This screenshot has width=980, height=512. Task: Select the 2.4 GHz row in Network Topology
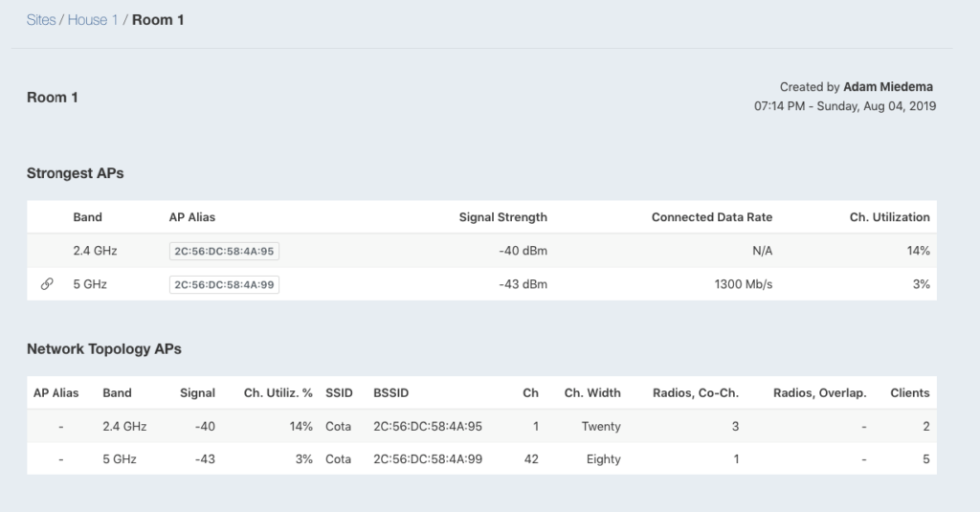(x=481, y=427)
